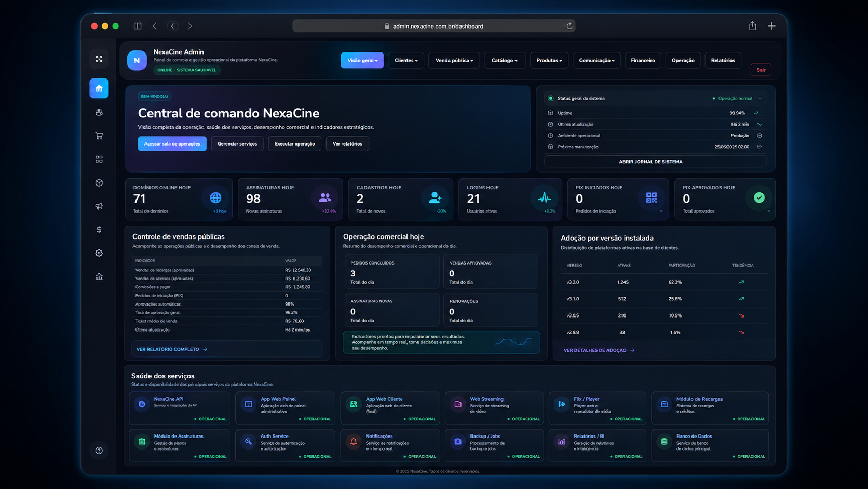Click the browser address bar URL field
Image resolution: width=868 pixels, height=489 pixels.
(x=434, y=26)
